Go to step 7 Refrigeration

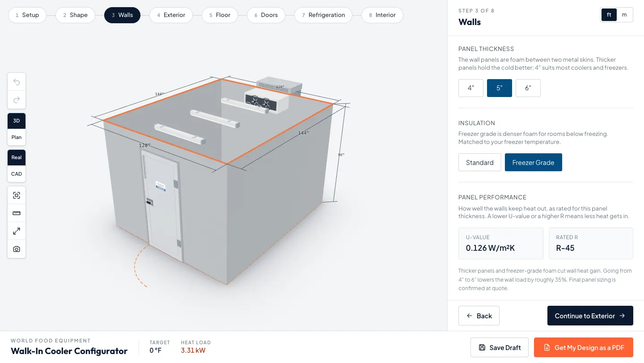323,15
